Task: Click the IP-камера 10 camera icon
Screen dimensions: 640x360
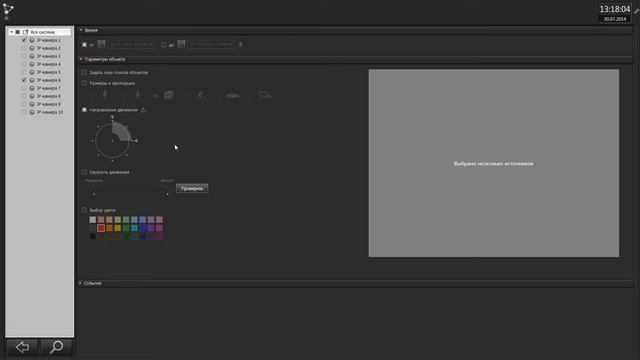Action: (x=32, y=112)
